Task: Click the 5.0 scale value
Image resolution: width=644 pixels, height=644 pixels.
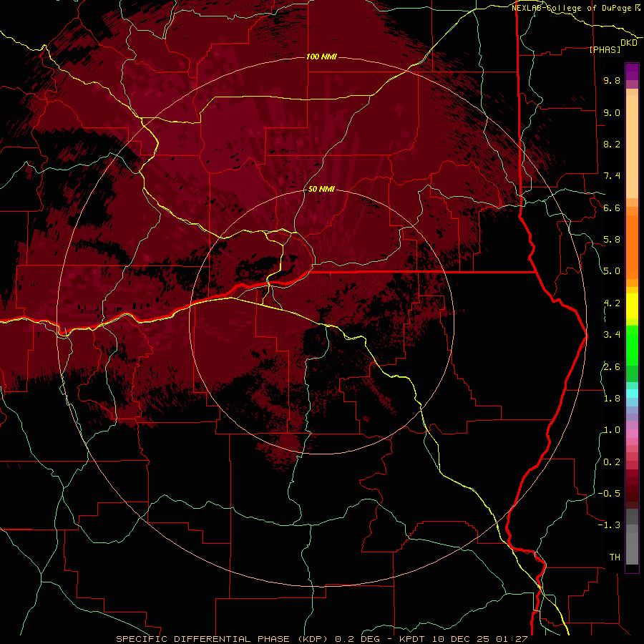Action: [x=612, y=271]
